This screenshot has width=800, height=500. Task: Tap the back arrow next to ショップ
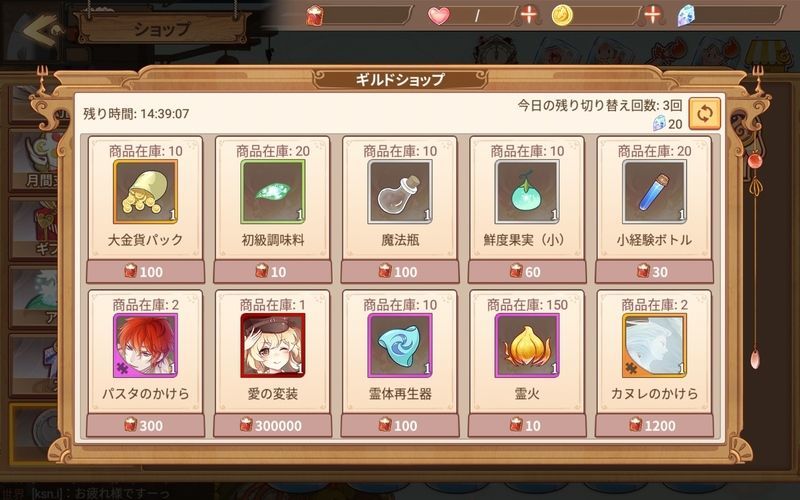pyautogui.click(x=41, y=32)
